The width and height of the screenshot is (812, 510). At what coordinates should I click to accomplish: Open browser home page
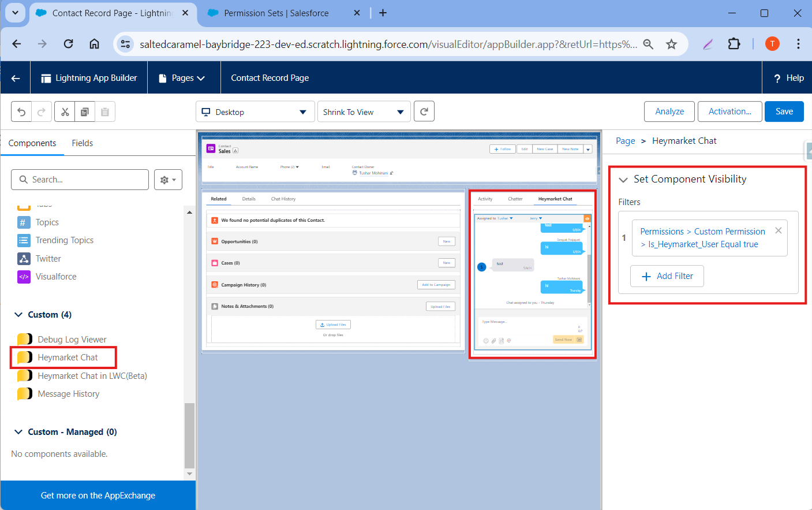pyautogui.click(x=94, y=44)
